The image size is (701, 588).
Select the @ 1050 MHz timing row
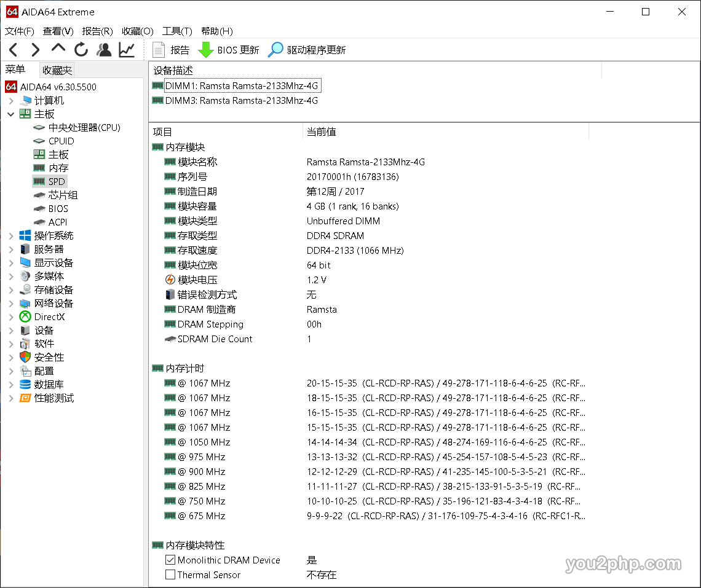pyautogui.click(x=369, y=442)
